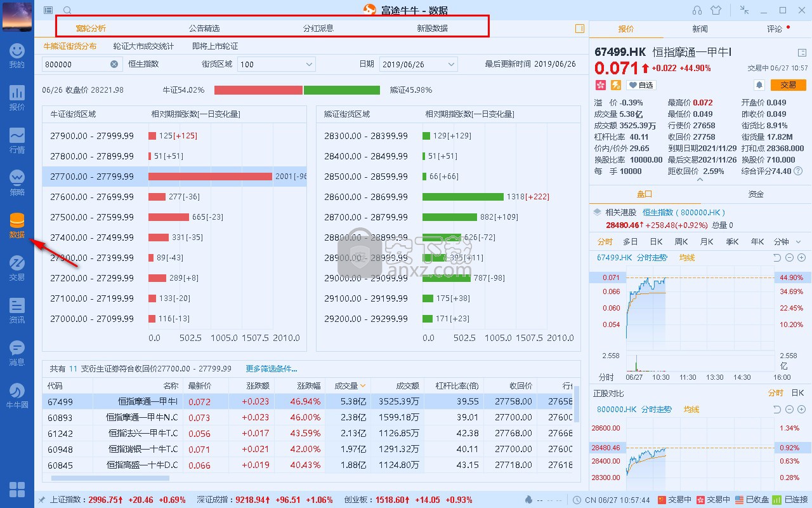Toggle the sidebar layout icon in title bar
Image resolution: width=812 pixels, height=508 pixels.
[x=49, y=10]
